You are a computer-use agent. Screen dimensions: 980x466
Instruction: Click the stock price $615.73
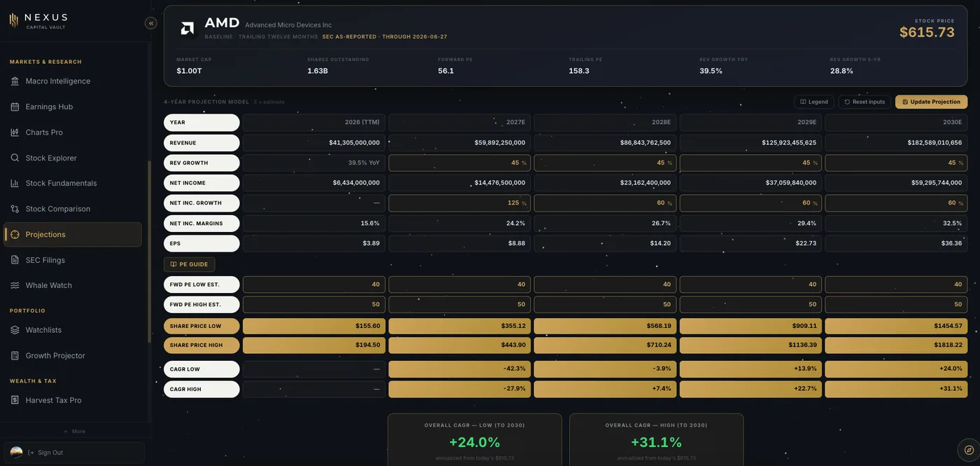pos(927,32)
